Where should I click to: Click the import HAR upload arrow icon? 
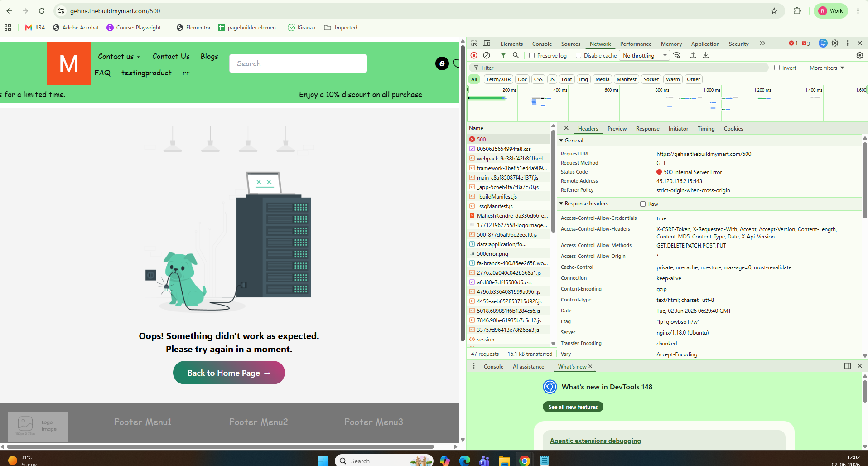(x=693, y=55)
